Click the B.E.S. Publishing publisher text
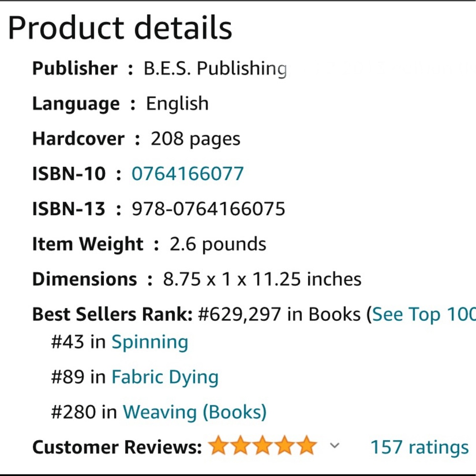 point(215,68)
